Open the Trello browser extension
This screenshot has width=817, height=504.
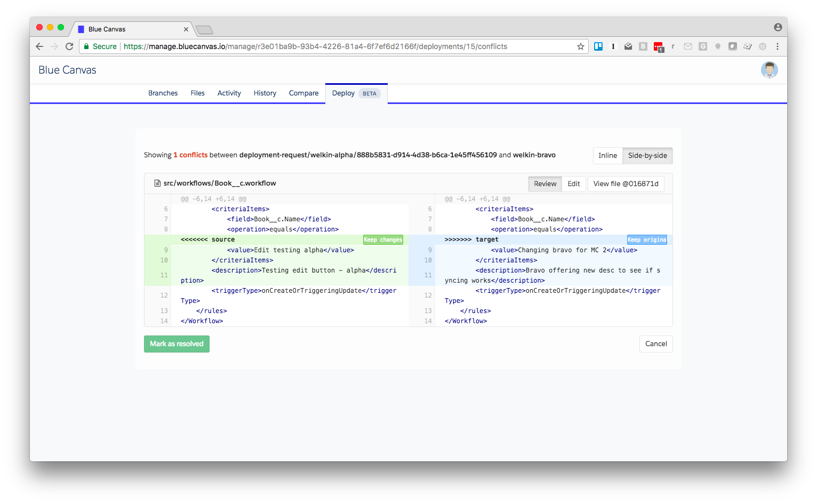pos(598,46)
